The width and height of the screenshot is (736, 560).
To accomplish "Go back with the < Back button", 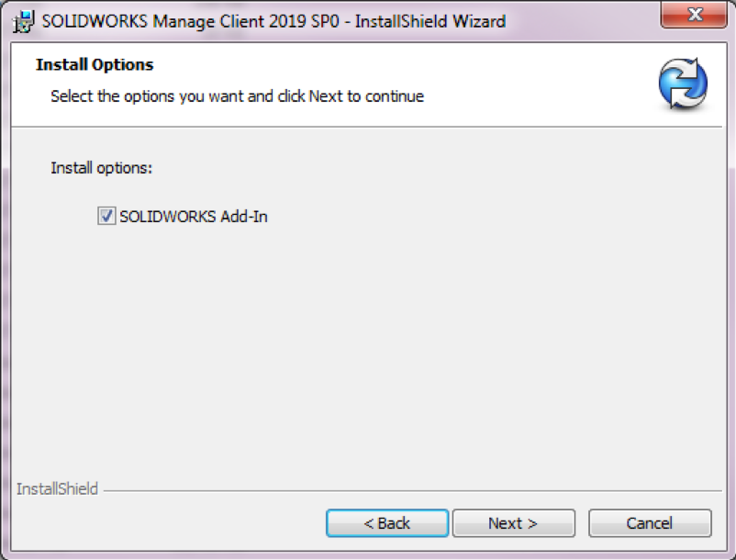I will (387, 523).
